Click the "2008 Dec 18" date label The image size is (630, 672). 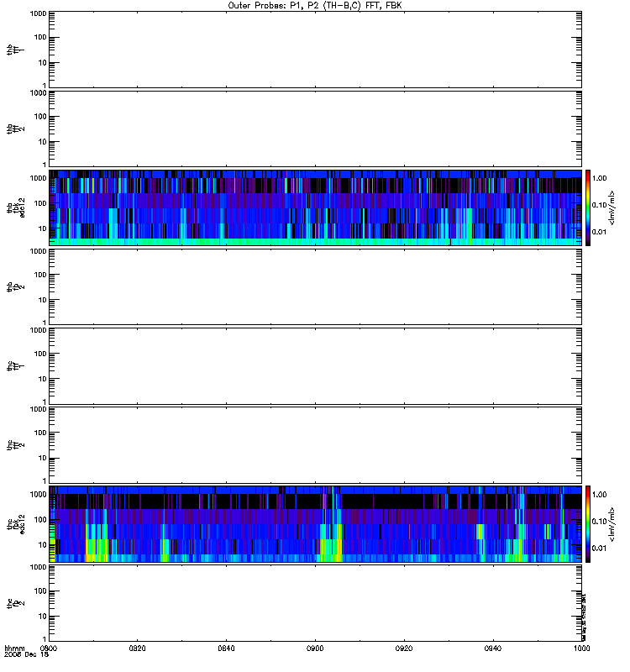click(x=27, y=654)
